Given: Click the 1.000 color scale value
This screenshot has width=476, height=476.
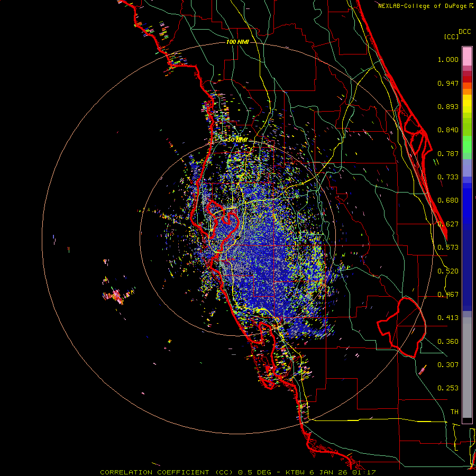Looking at the screenshot, I should pyautogui.click(x=448, y=59).
